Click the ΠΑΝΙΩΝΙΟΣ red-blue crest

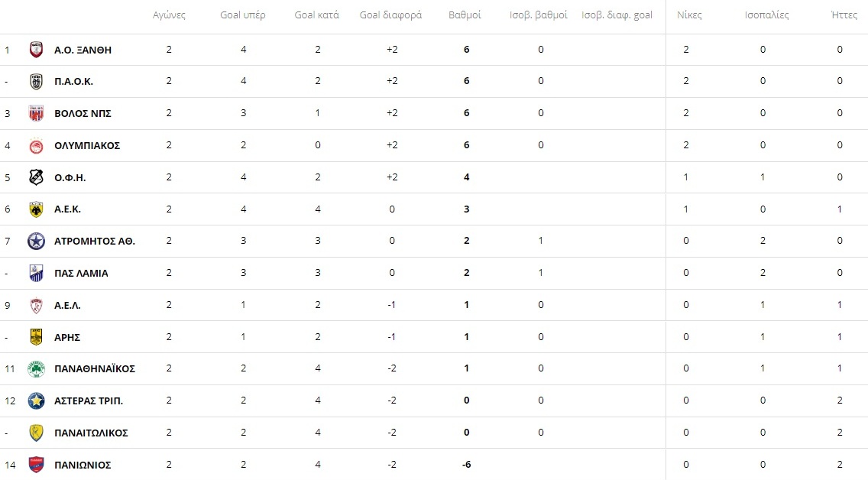coord(36,465)
